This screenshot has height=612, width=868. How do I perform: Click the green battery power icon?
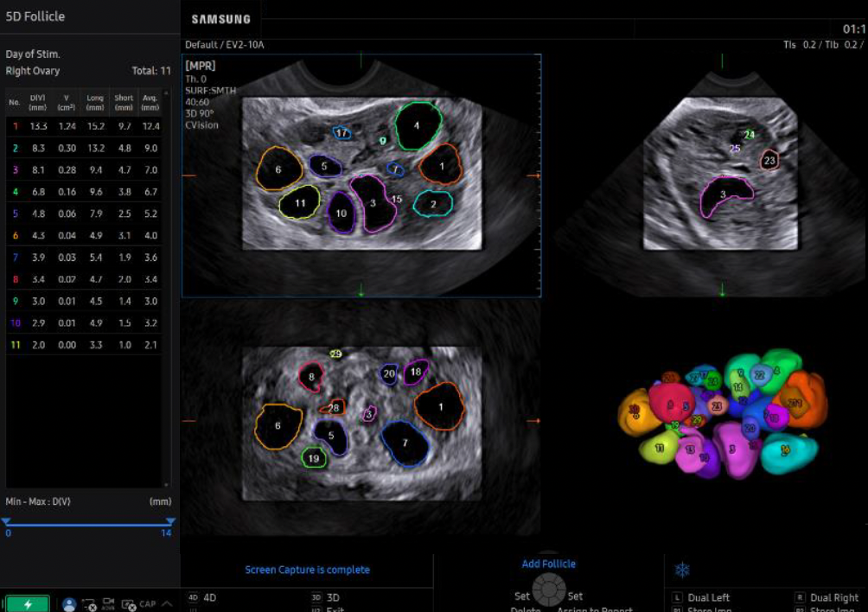[28, 604]
